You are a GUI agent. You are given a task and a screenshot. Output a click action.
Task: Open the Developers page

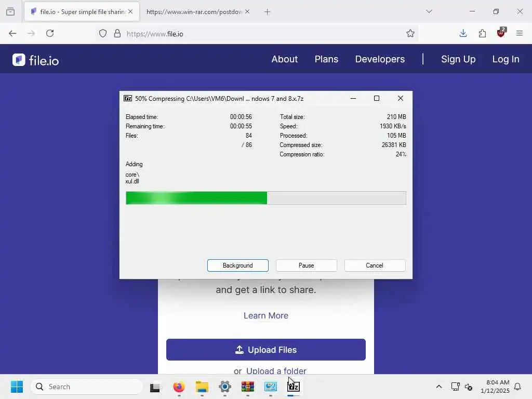coord(380,59)
